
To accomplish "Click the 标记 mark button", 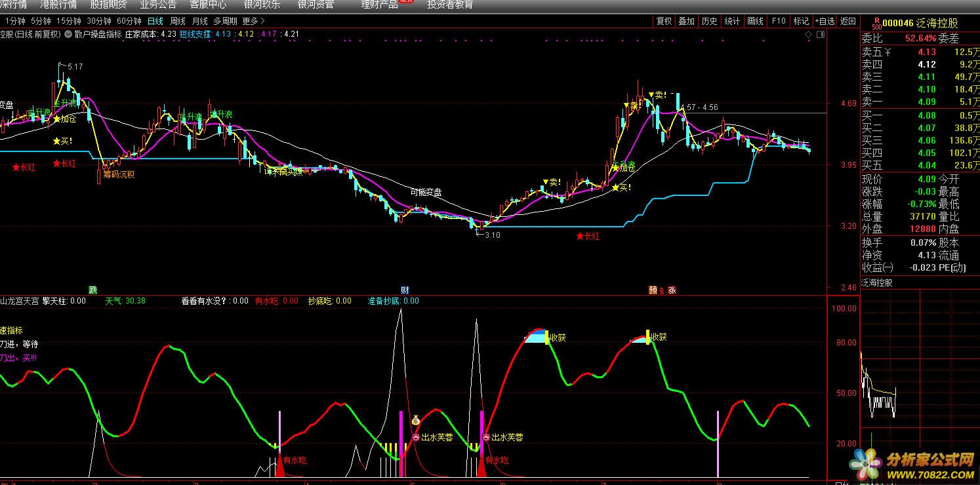I will 801,21.
